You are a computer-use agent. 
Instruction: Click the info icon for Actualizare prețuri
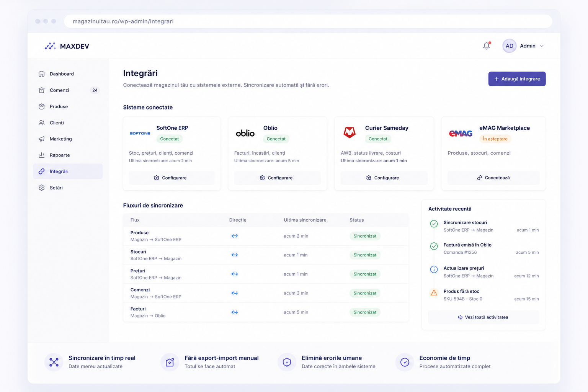click(434, 269)
